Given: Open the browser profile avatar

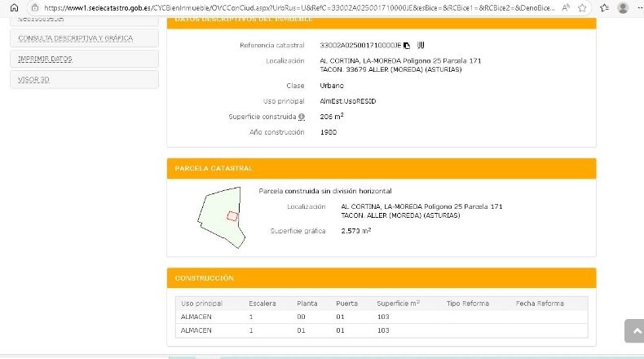Looking at the screenshot, I should [623, 7].
